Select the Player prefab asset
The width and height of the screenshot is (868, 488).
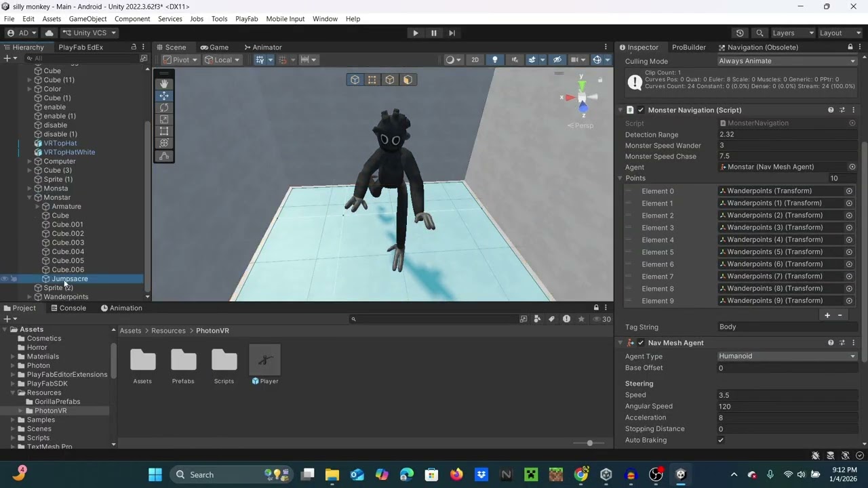[264, 366]
